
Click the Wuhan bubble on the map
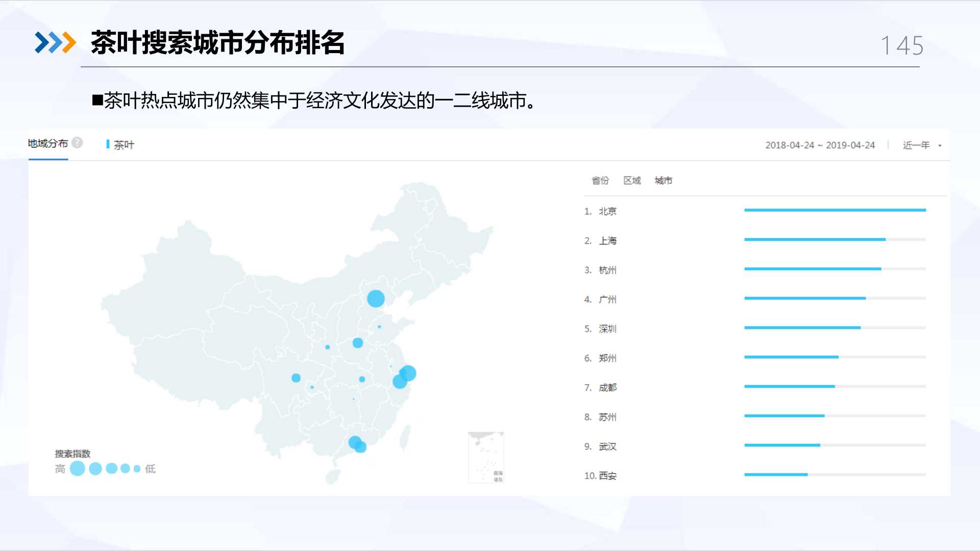362,379
